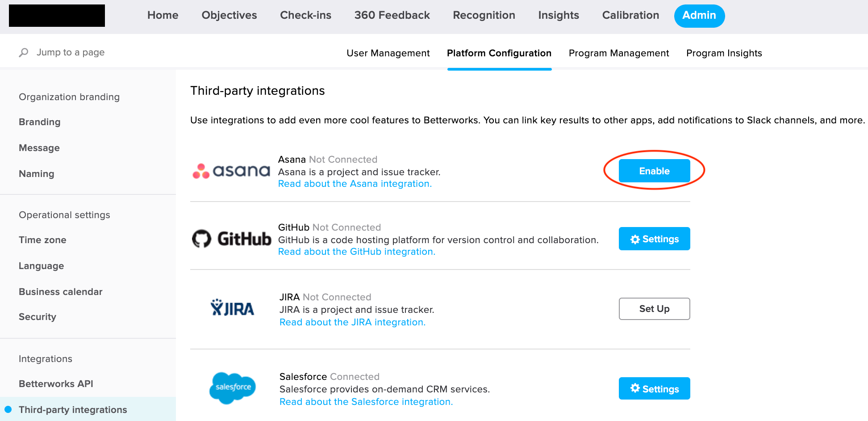Click the search magnifier icon
868x421 pixels.
24,53
